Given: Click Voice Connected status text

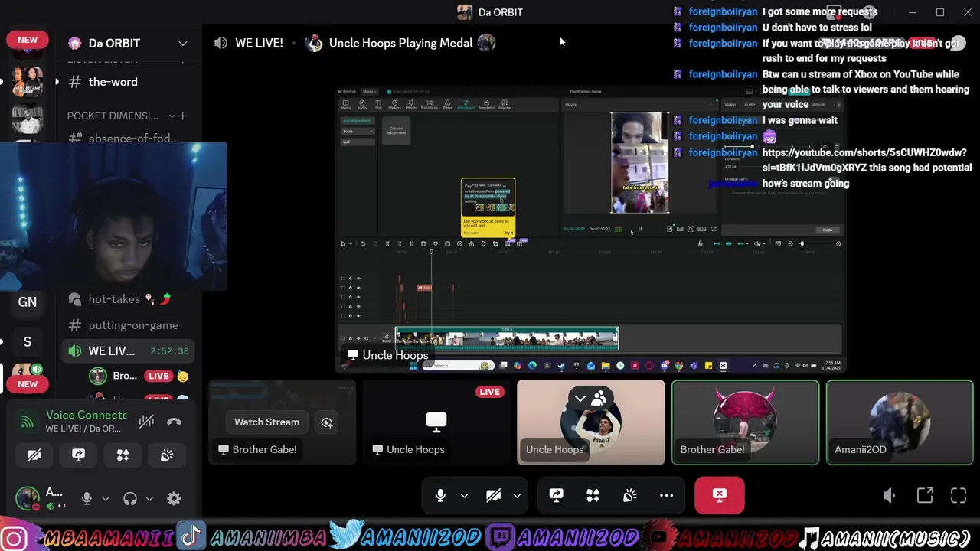Looking at the screenshot, I should 87,415.
